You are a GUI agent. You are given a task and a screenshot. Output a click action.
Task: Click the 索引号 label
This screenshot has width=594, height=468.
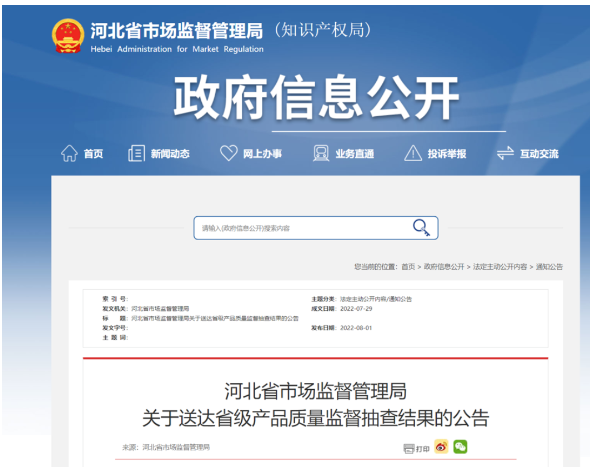pos(115,299)
